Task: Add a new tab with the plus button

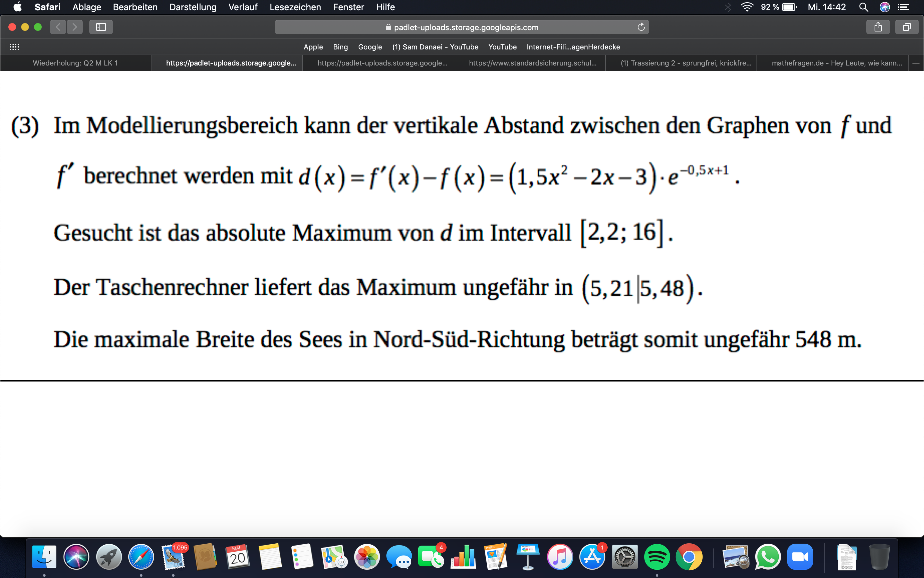Action: [x=916, y=63]
